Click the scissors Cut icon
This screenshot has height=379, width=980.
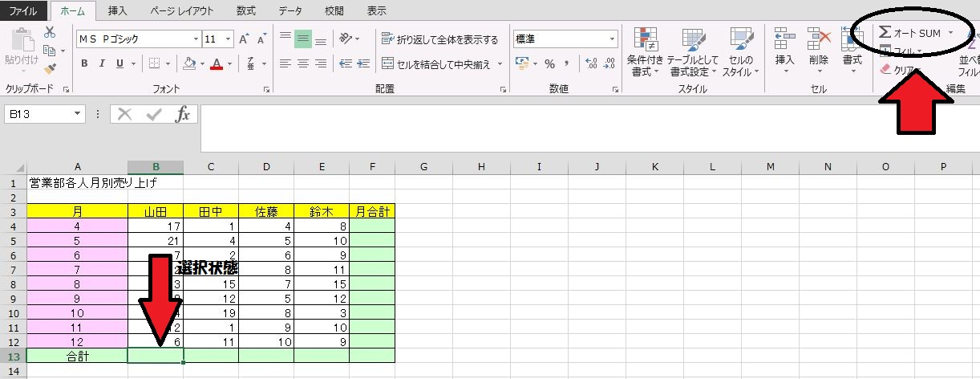coord(50,32)
